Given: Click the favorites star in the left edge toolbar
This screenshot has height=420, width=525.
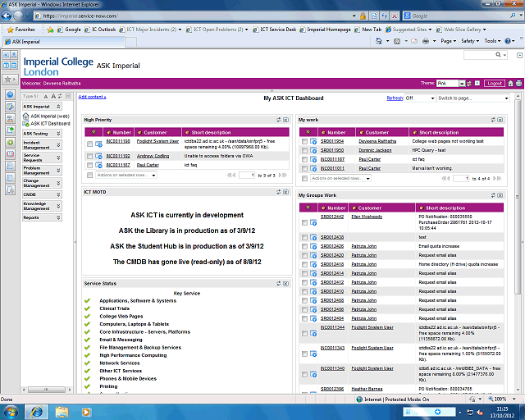Looking at the screenshot, I should pos(7,79).
